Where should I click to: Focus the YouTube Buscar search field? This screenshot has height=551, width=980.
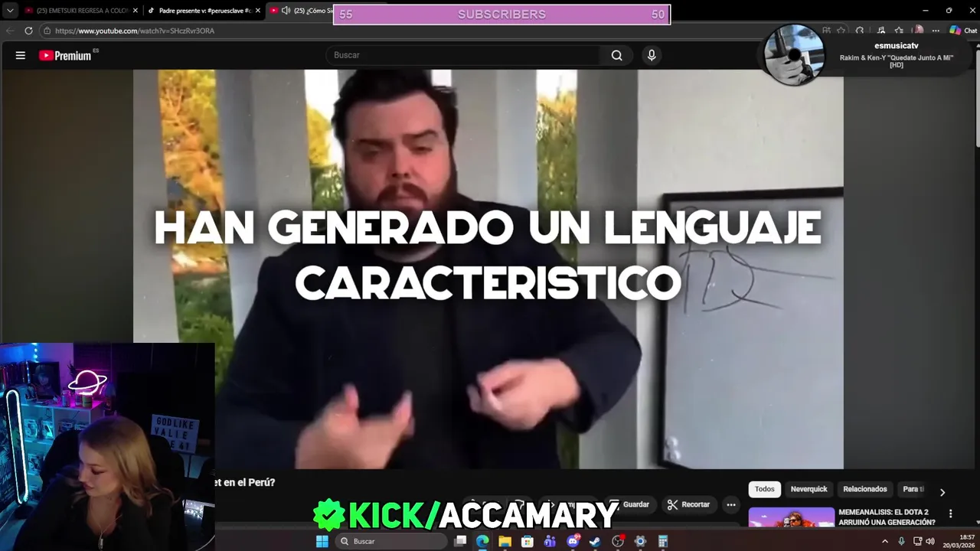[x=463, y=55]
